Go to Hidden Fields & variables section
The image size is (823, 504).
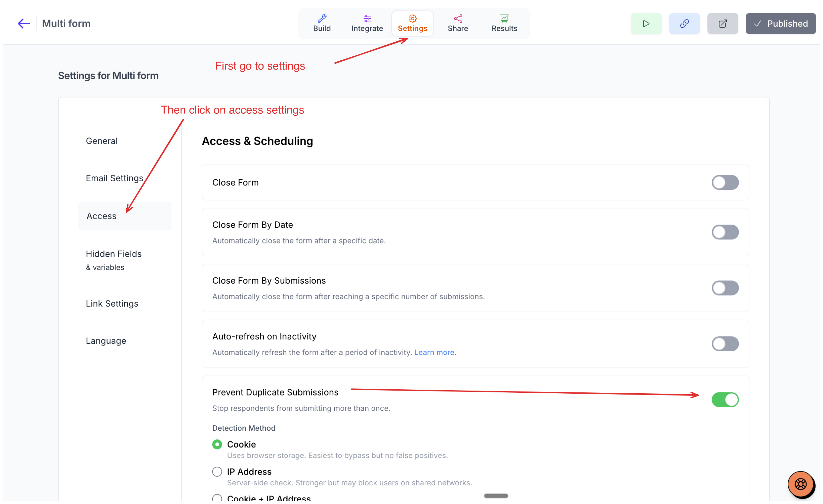point(114,260)
